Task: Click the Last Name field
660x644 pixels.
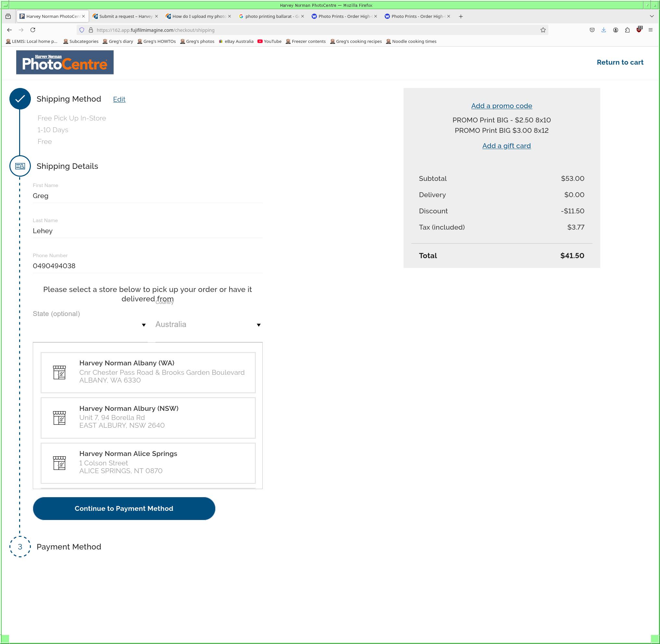Action: click(x=147, y=231)
